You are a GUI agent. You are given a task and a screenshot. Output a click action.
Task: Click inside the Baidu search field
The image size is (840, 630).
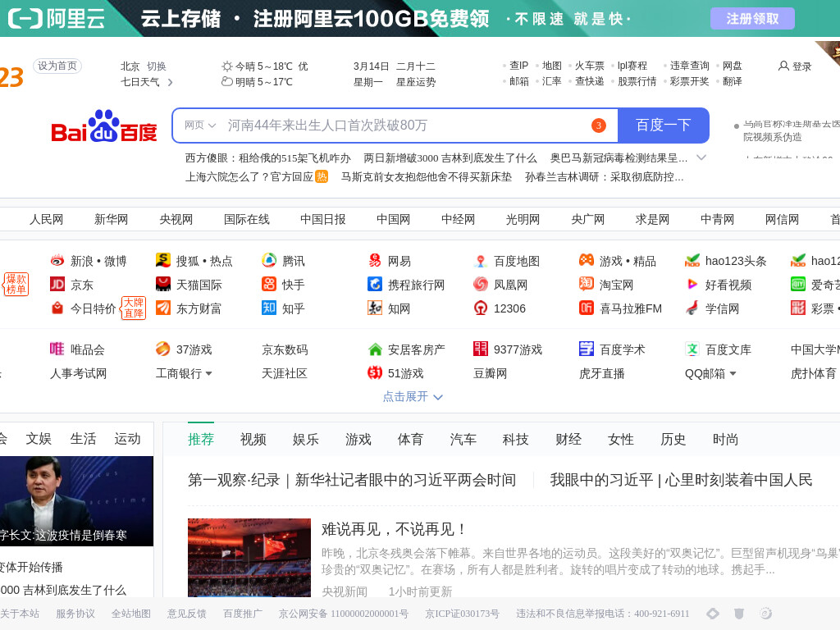tap(396, 126)
